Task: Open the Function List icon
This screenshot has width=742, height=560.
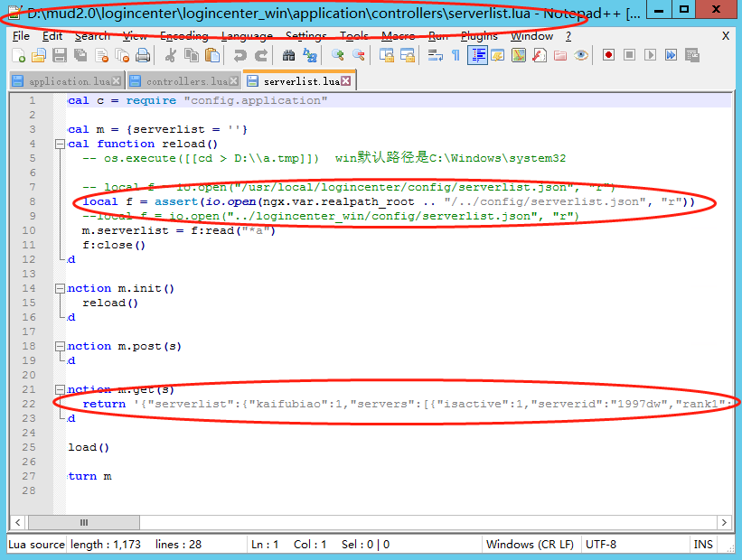Action: [540, 55]
